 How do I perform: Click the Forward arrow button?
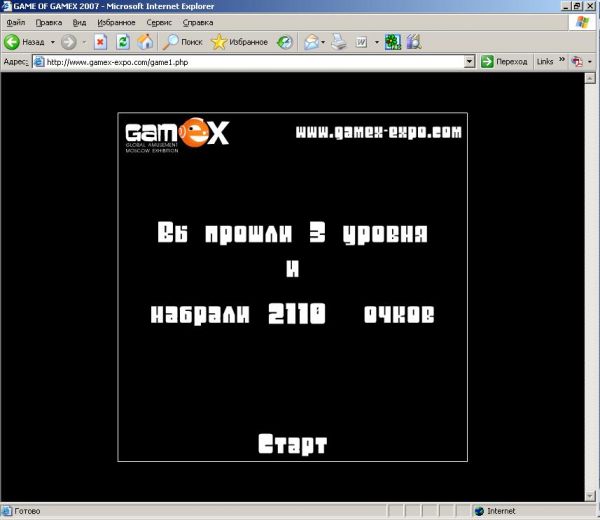click(x=68, y=42)
